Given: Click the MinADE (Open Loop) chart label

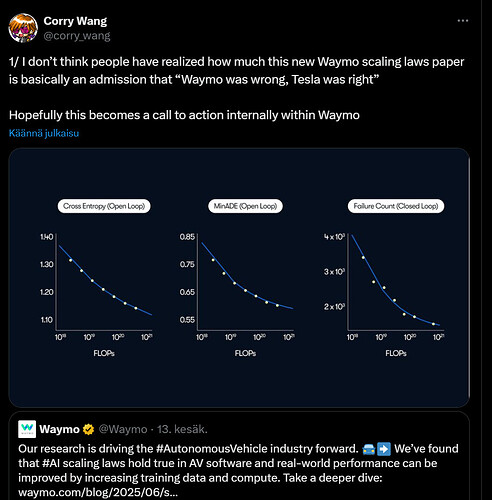Looking at the screenshot, I should coord(245,206).
